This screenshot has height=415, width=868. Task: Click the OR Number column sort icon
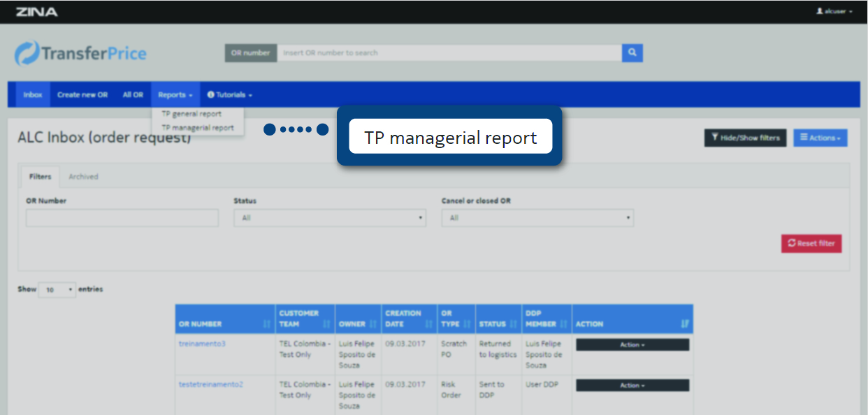click(x=266, y=324)
